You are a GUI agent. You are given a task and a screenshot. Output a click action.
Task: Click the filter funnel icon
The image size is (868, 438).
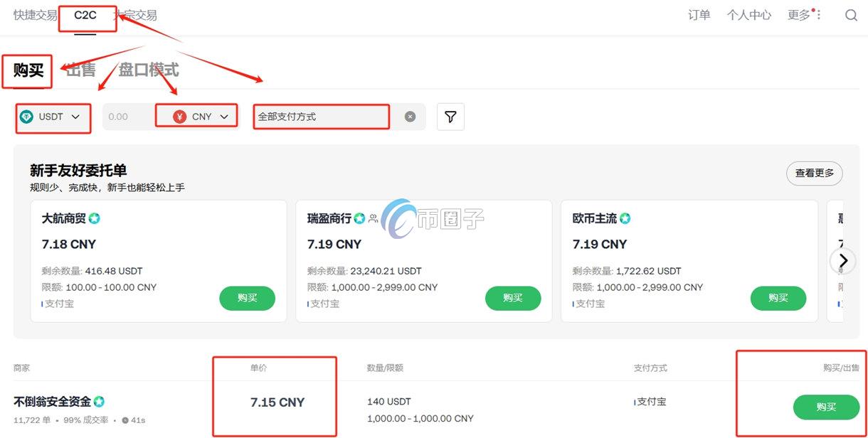(x=450, y=116)
